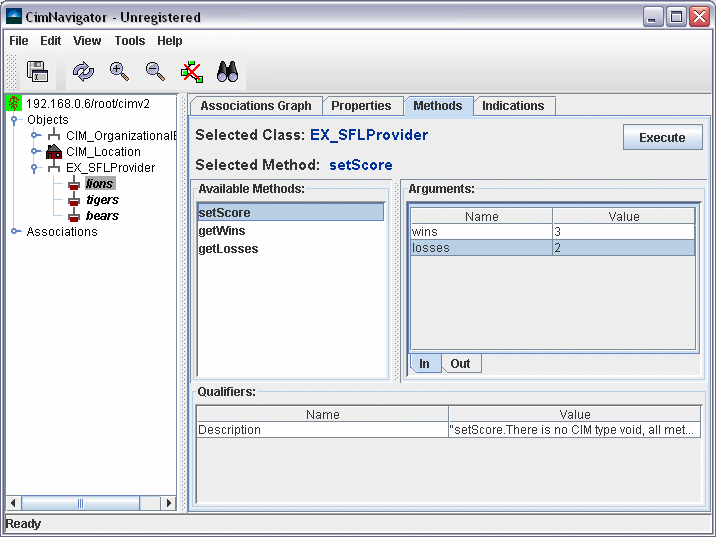Image resolution: width=716 pixels, height=537 pixels.
Task: Open the Tools menu
Action: tap(130, 41)
